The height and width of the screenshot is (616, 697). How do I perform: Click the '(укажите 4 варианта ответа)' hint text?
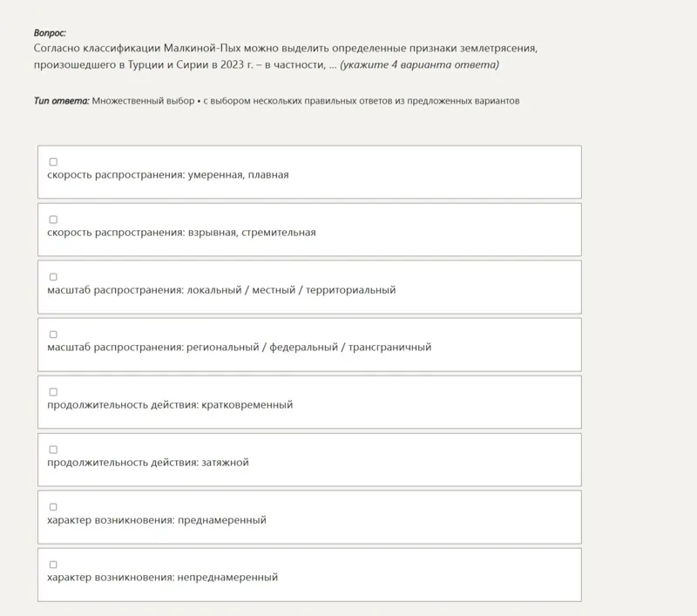click(420, 64)
